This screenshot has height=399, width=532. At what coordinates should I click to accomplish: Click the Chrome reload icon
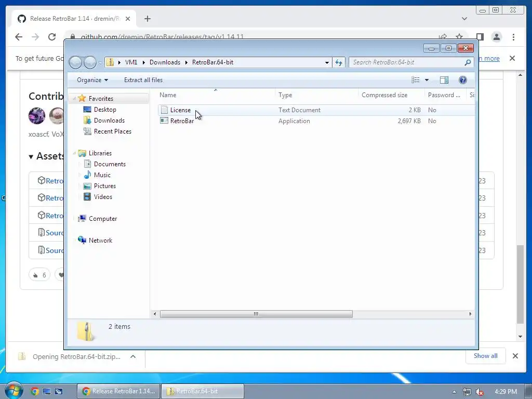[x=52, y=37]
